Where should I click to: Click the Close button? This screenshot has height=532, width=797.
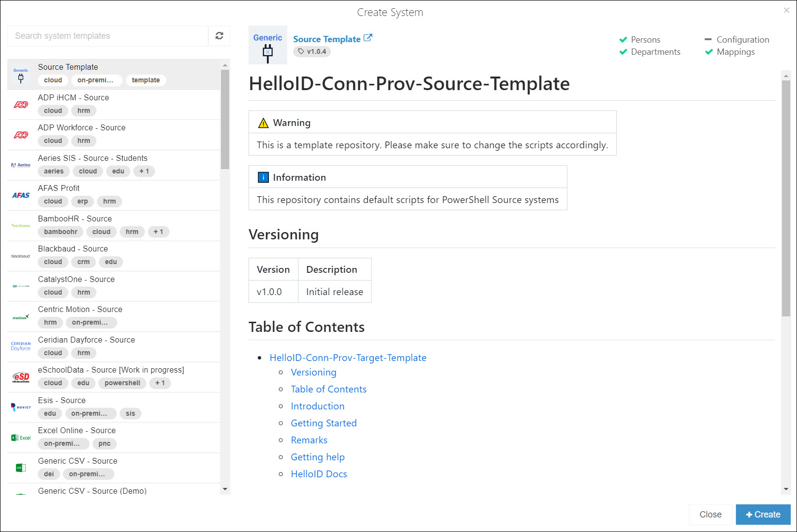pos(710,515)
